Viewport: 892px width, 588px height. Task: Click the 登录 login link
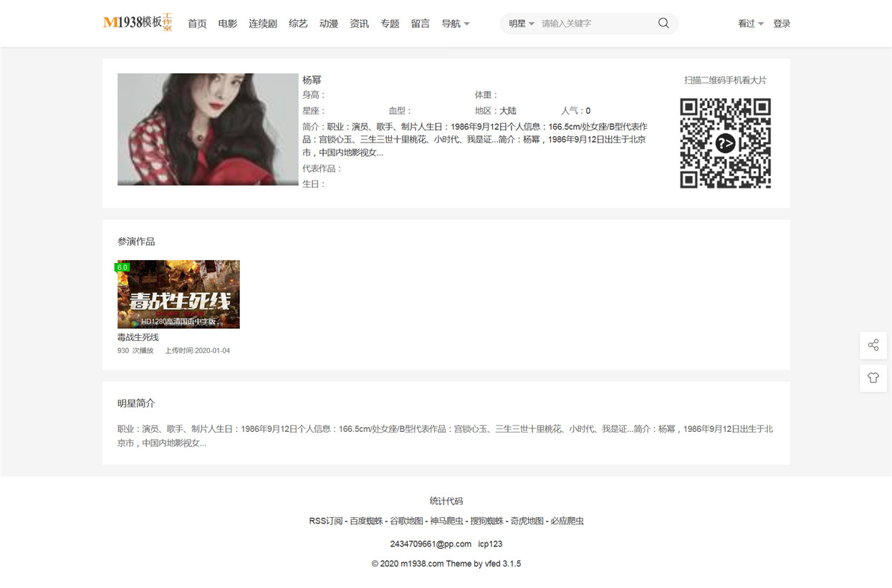point(782,24)
